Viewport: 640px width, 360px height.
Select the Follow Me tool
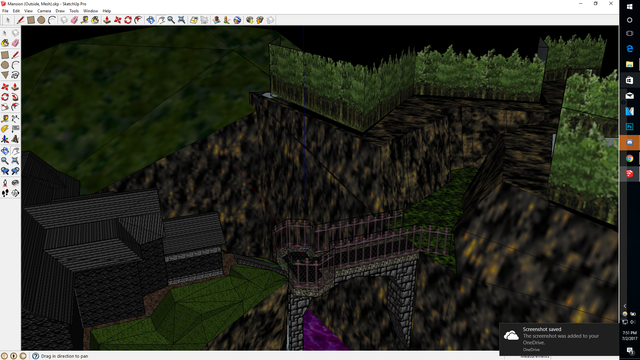click(x=15, y=97)
